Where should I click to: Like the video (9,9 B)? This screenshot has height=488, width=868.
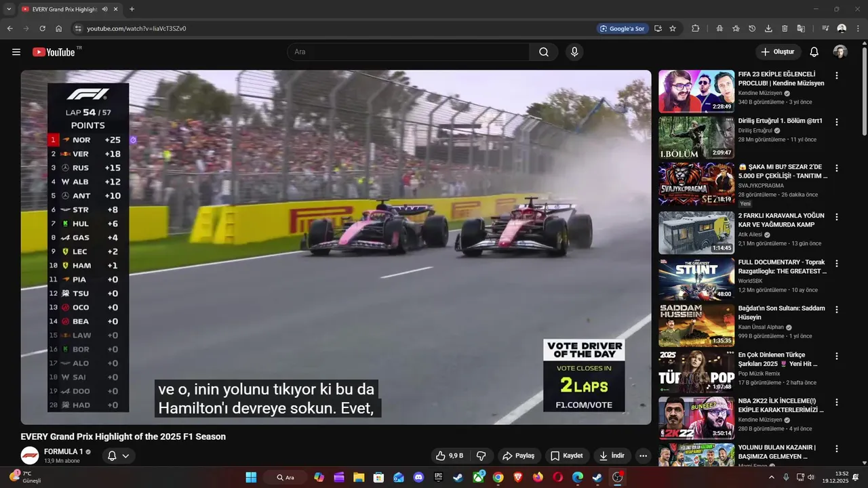450,455
